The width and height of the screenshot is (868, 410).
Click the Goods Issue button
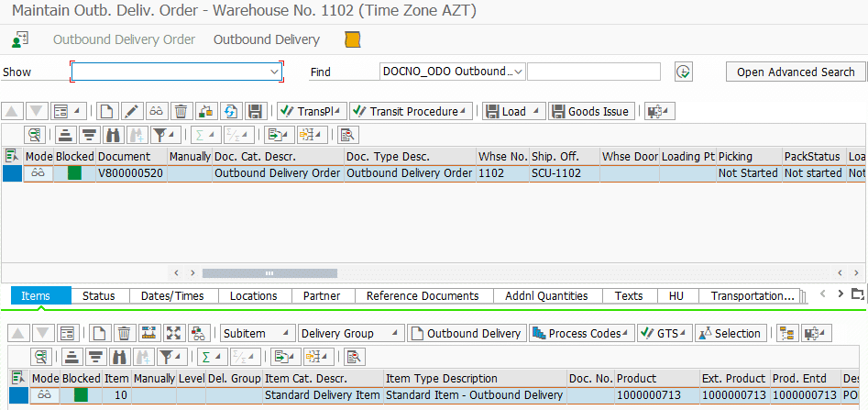click(589, 111)
